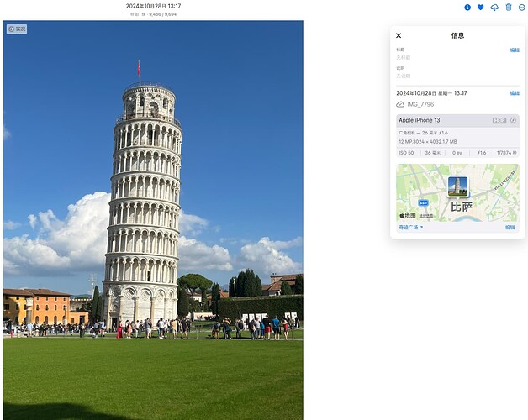Edit the photo title and description (标题)
The height and width of the screenshot is (420, 528).
coord(515,50)
